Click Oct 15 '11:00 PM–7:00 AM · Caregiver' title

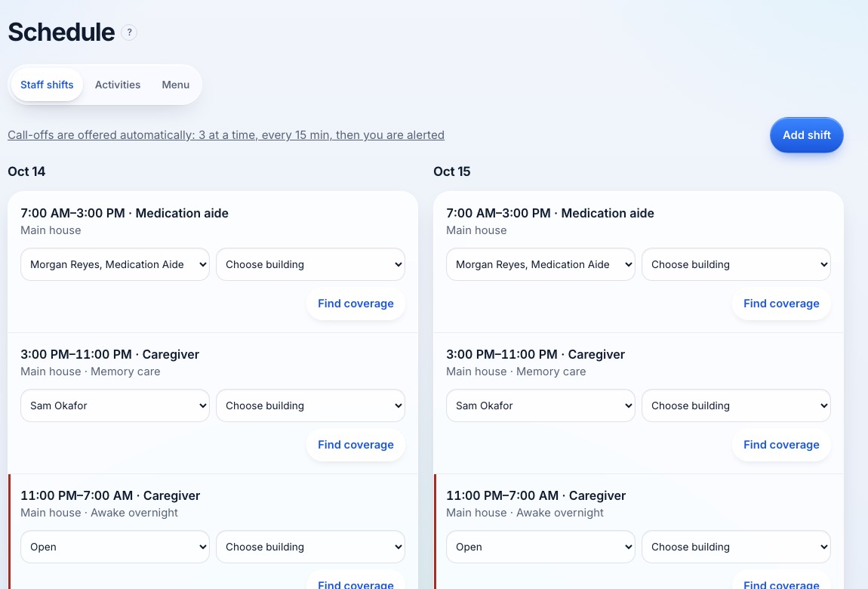pos(536,495)
